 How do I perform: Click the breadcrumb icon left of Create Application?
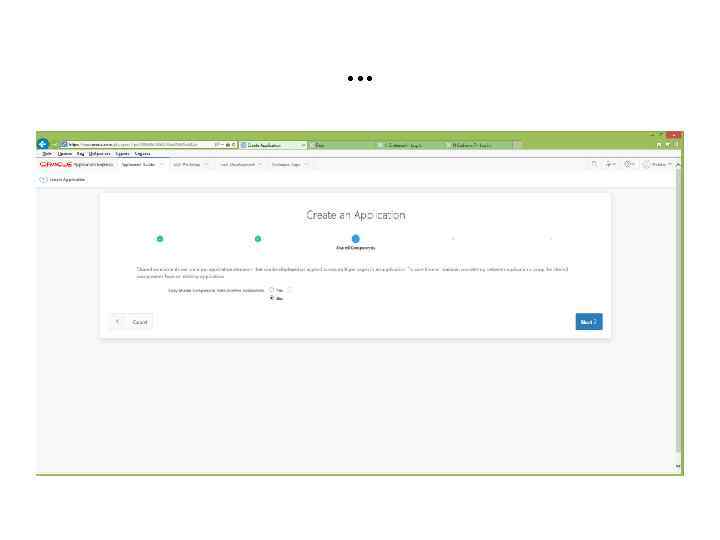pyautogui.click(x=43, y=180)
